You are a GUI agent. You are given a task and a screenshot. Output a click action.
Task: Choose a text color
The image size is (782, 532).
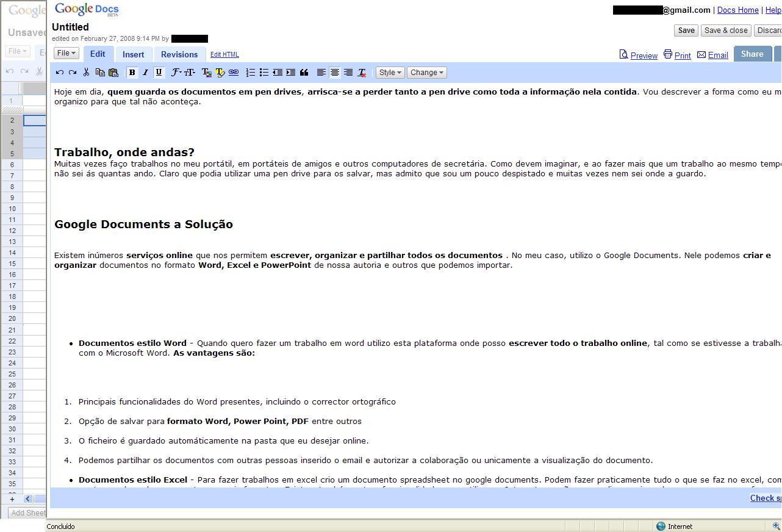(206, 73)
